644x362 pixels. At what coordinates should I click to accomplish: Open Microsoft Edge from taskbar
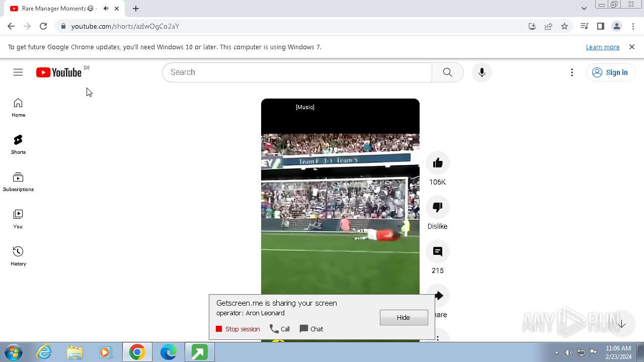168,352
